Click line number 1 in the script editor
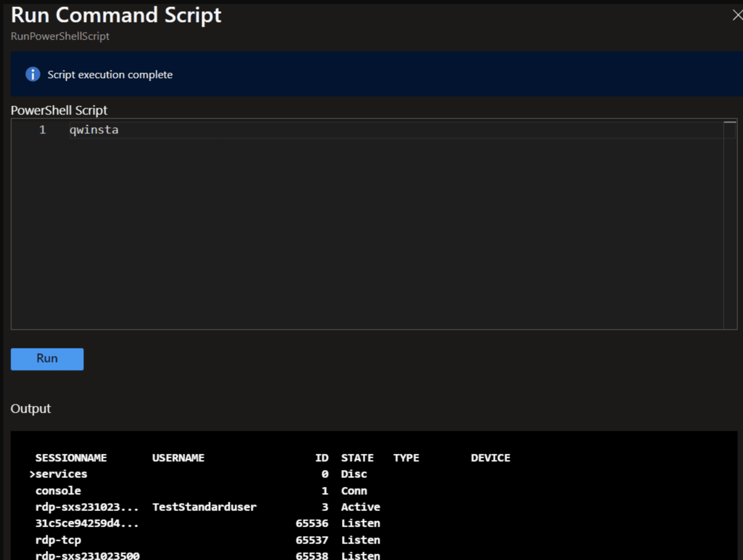 (42, 129)
